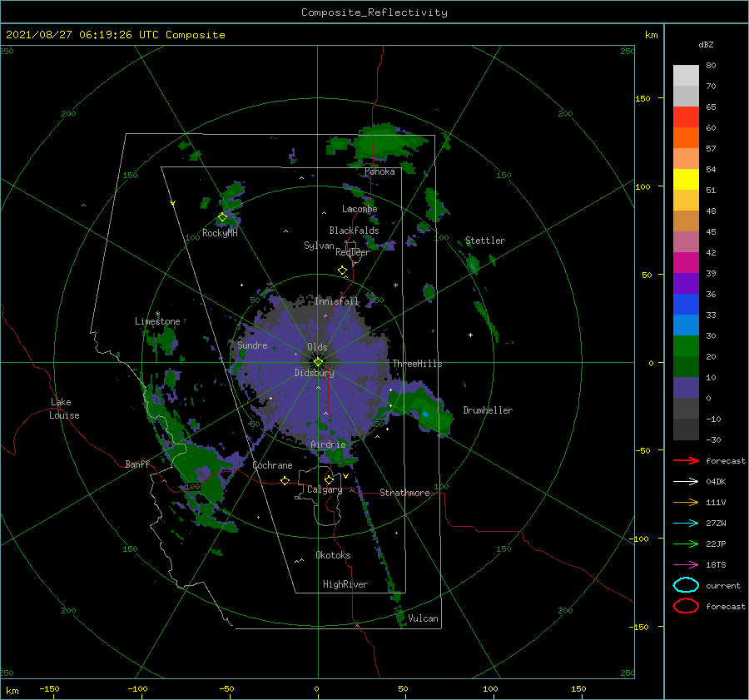Click the Banff city label
Screen dimensions: 749x700
tap(137, 464)
